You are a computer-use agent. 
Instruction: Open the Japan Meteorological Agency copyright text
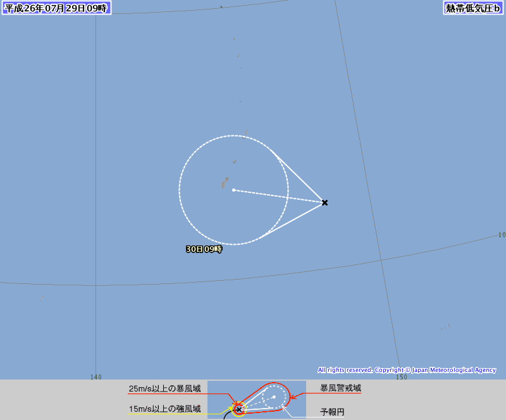407,370
